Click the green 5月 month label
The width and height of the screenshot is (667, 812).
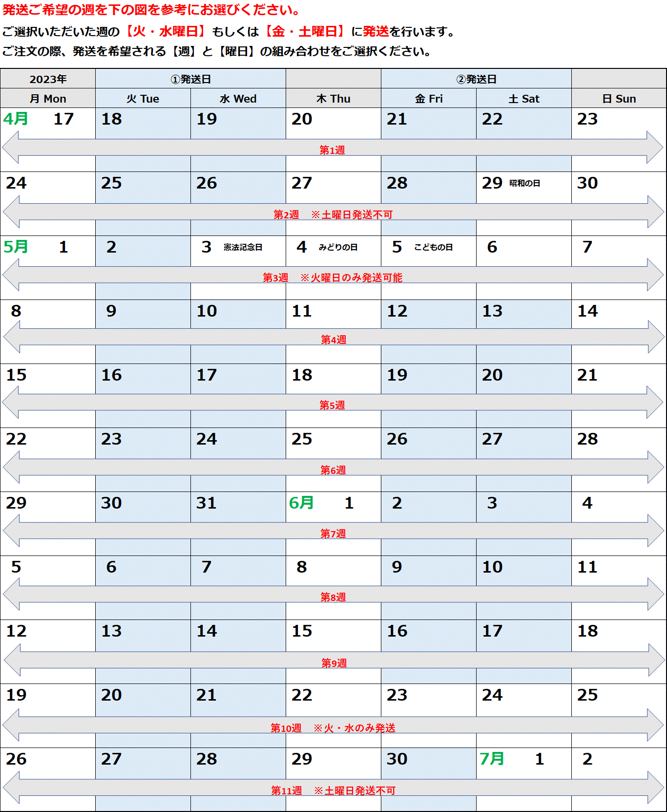coord(16,247)
